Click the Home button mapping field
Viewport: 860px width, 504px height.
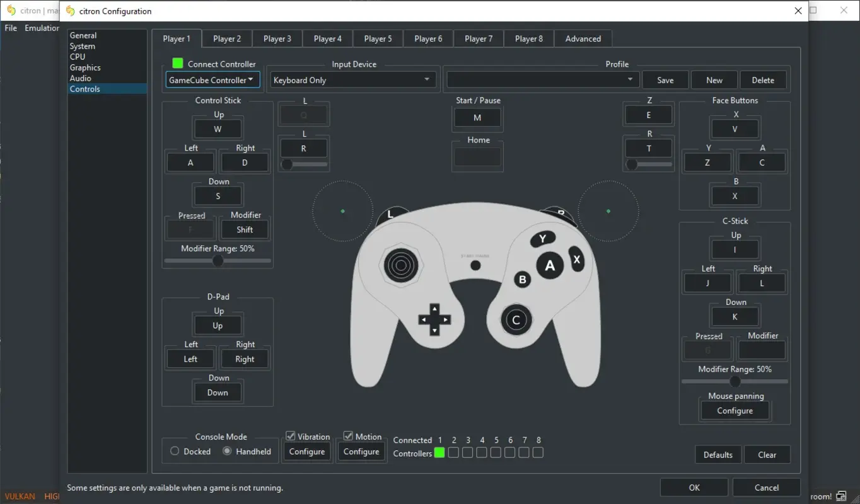pos(477,157)
